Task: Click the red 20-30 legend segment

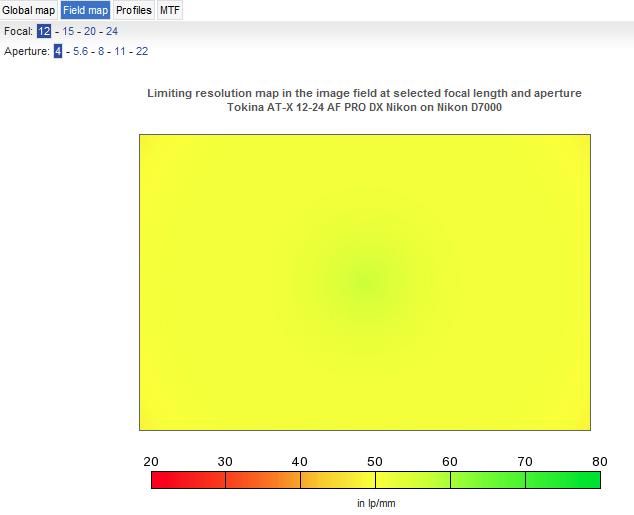Action: [x=188, y=480]
